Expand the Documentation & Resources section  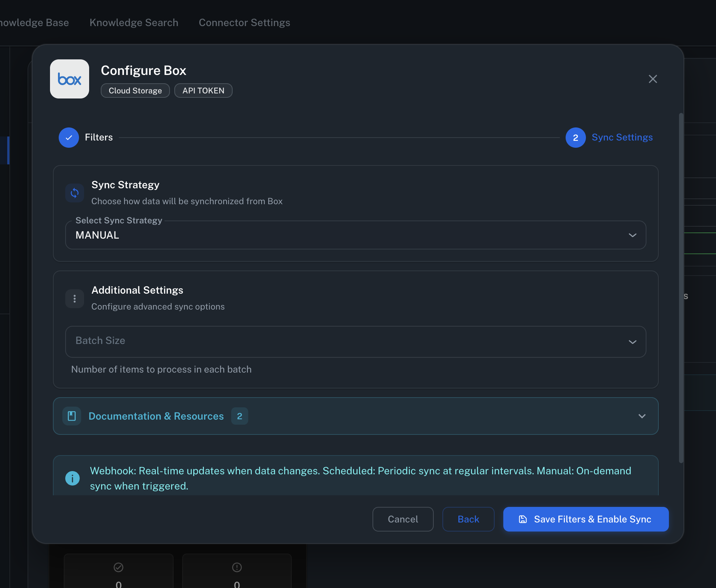(642, 416)
